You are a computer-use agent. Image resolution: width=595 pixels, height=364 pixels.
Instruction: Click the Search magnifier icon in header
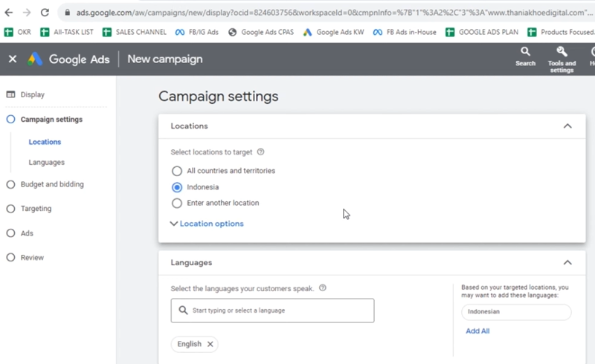525,53
